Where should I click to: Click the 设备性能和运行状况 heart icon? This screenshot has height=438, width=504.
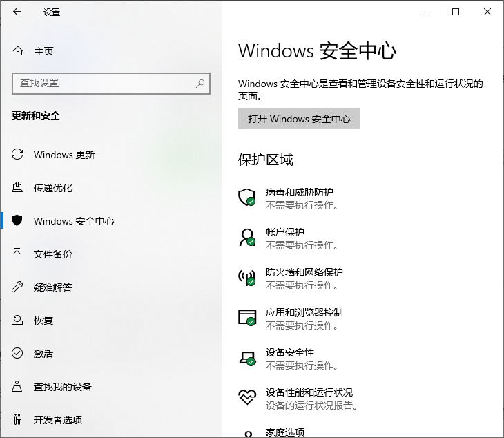[247, 397]
